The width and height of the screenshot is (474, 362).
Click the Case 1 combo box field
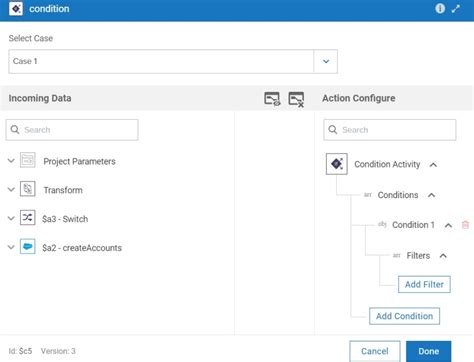tap(173, 61)
